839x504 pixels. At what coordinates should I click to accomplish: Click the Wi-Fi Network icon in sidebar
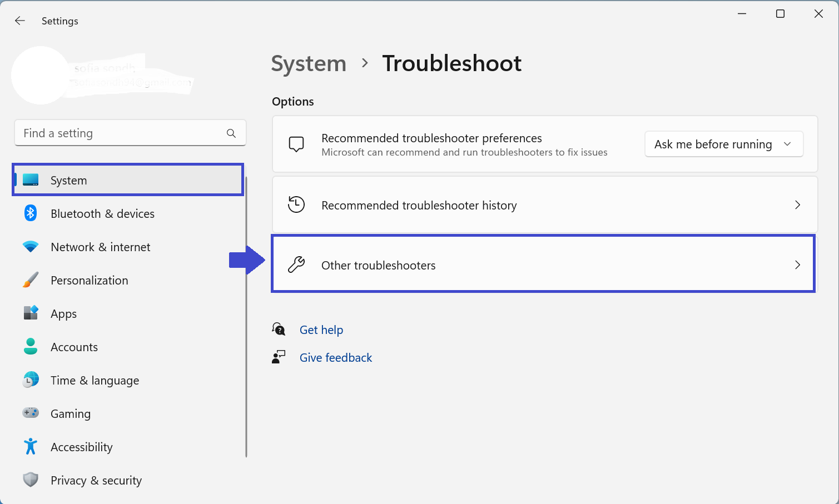coord(31,247)
